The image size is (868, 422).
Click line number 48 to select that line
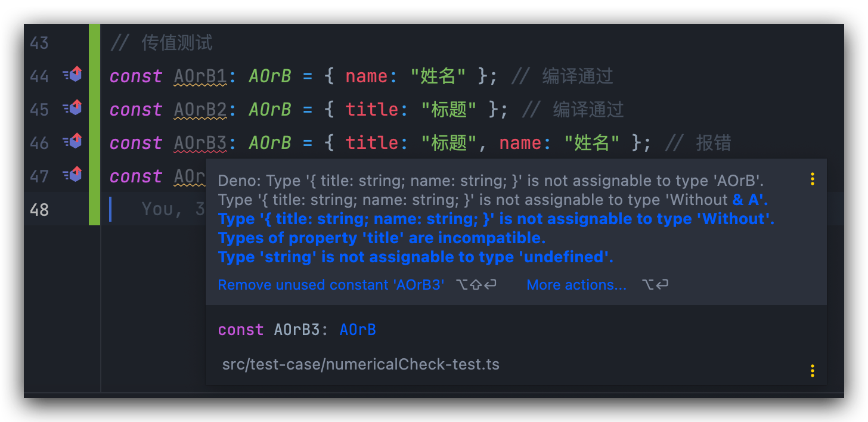(x=39, y=209)
